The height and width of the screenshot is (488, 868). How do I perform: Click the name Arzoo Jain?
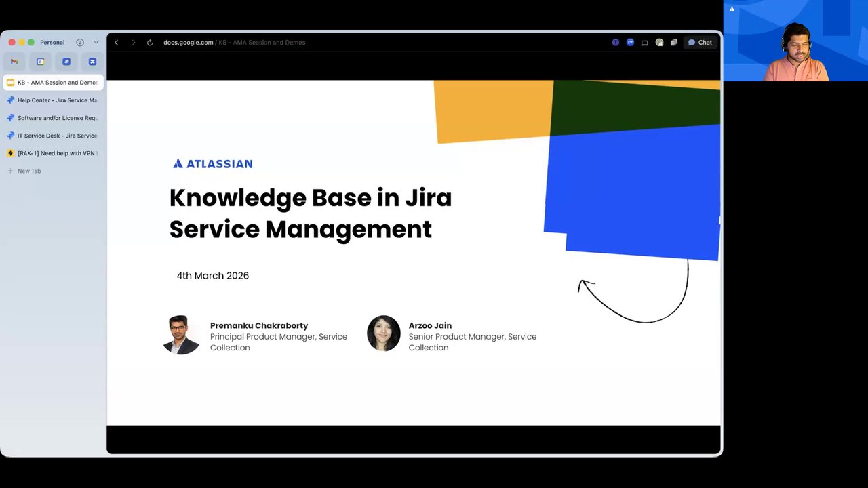430,325
